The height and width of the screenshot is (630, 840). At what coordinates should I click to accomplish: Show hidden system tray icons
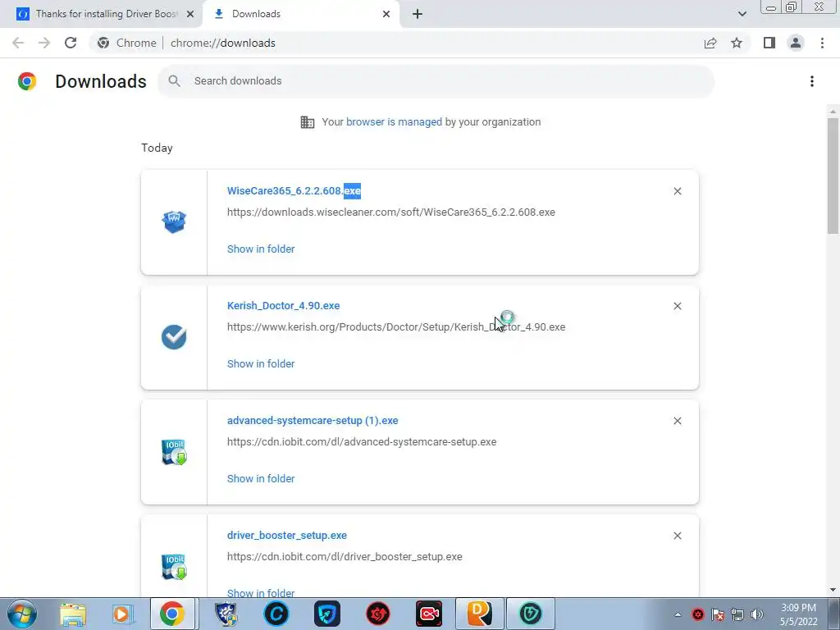(678, 614)
